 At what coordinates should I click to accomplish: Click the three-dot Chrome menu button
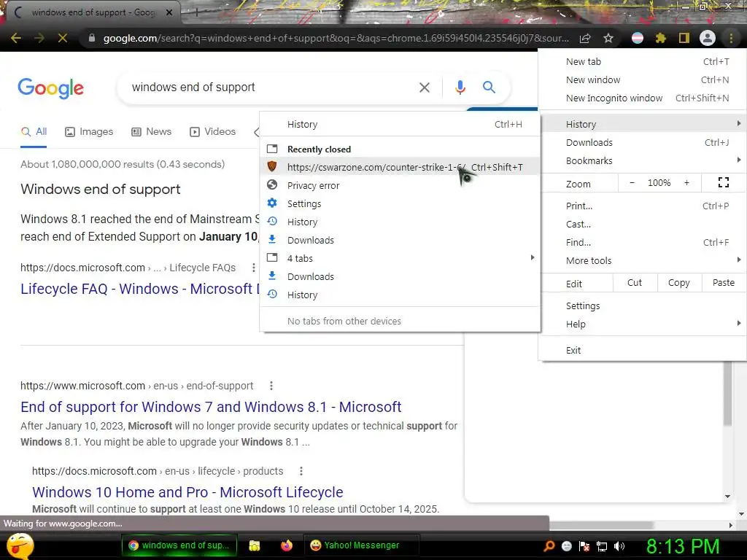(731, 38)
